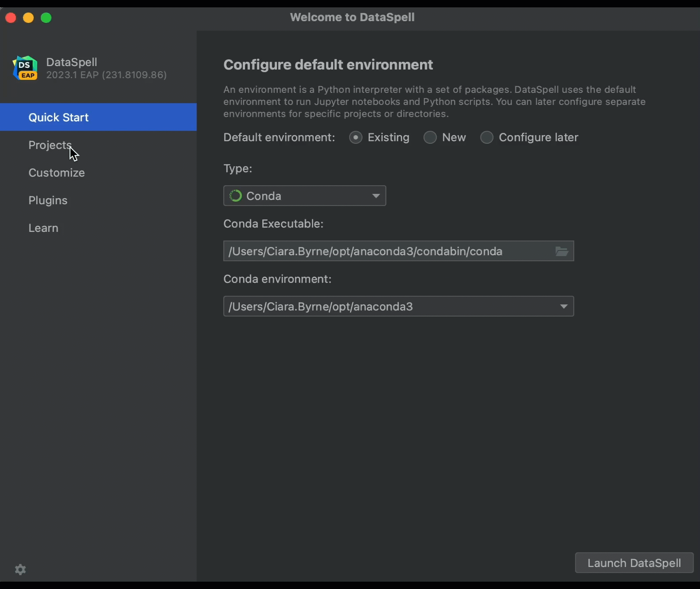The width and height of the screenshot is (700, 589).
Task: Open settings via the gear icon
Action: tap(20, 570)
